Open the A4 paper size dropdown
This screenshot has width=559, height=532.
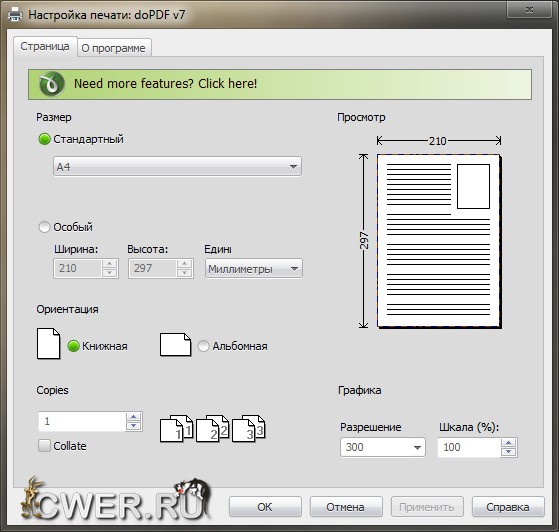coord(177,166)
